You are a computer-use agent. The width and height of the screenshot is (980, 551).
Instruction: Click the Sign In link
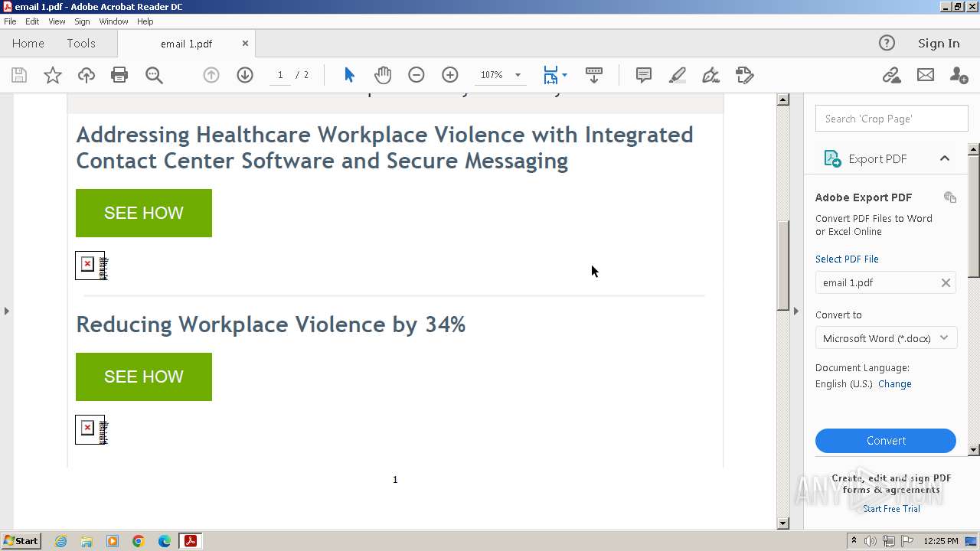tap(939, 44)
